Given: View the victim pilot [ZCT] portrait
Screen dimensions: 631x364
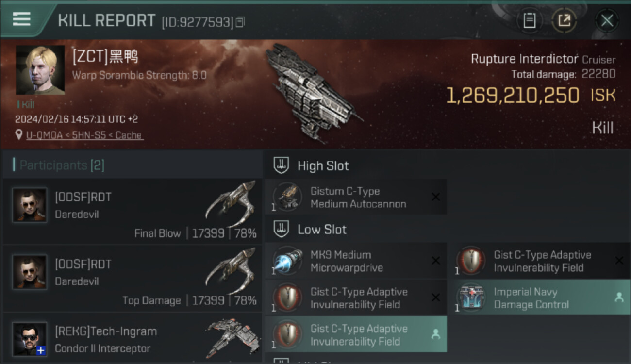Looking at the screenshot, I should (40, 70).
